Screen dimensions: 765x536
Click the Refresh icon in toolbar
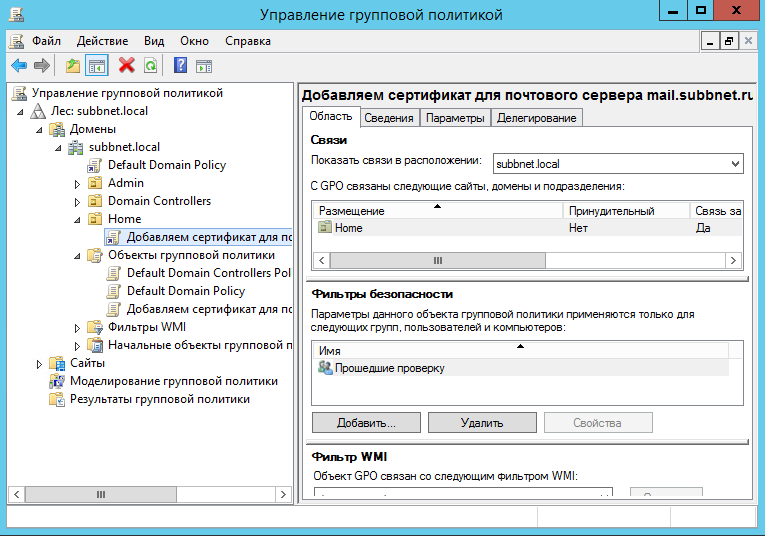[150, 66]
